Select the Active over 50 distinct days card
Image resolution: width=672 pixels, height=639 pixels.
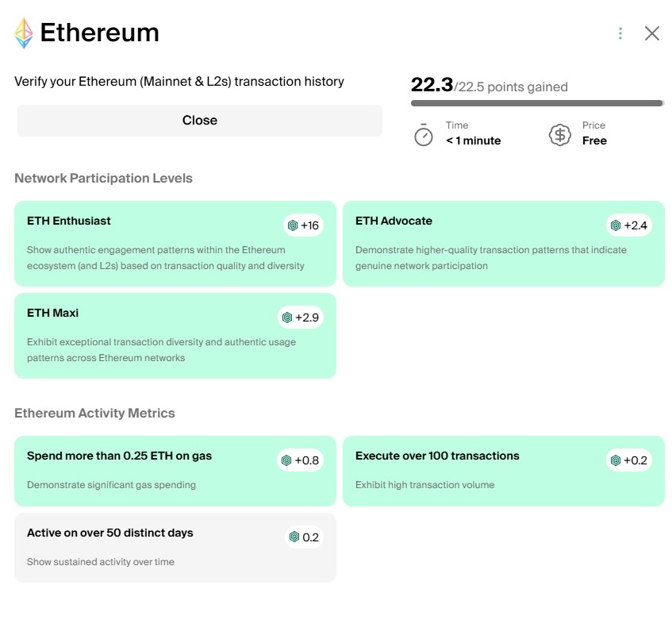(x=175, y=546)
